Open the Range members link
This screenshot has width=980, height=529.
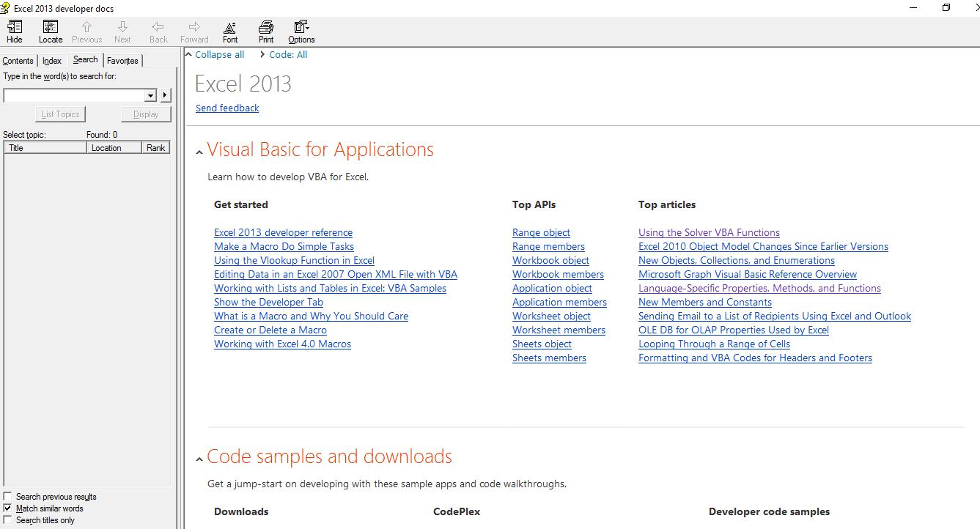click(x=548, y=247)
